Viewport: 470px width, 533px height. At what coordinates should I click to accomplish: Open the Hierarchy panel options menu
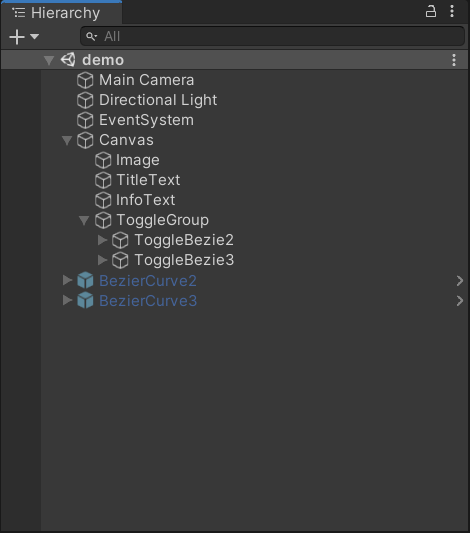pyautogui.click(x=452, y=11)
